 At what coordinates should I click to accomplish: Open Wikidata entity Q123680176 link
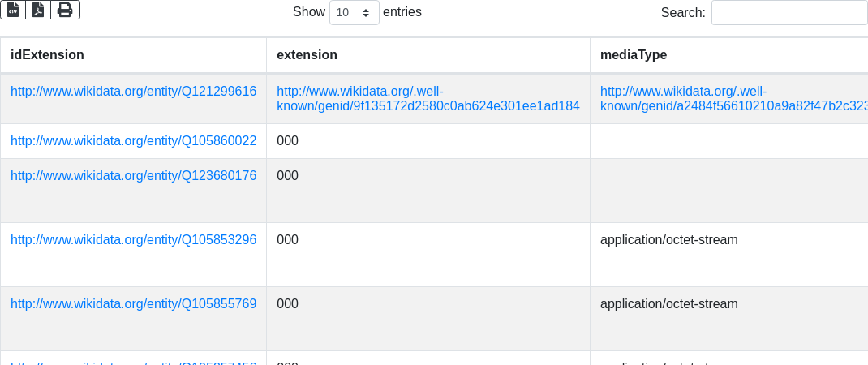(133, 176)
